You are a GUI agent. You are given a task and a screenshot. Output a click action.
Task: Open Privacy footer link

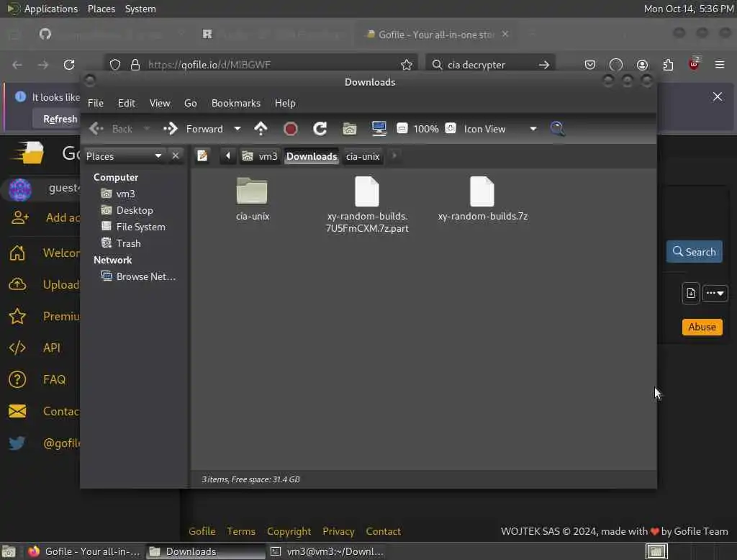pyautogui.click(x=338, y=531)
